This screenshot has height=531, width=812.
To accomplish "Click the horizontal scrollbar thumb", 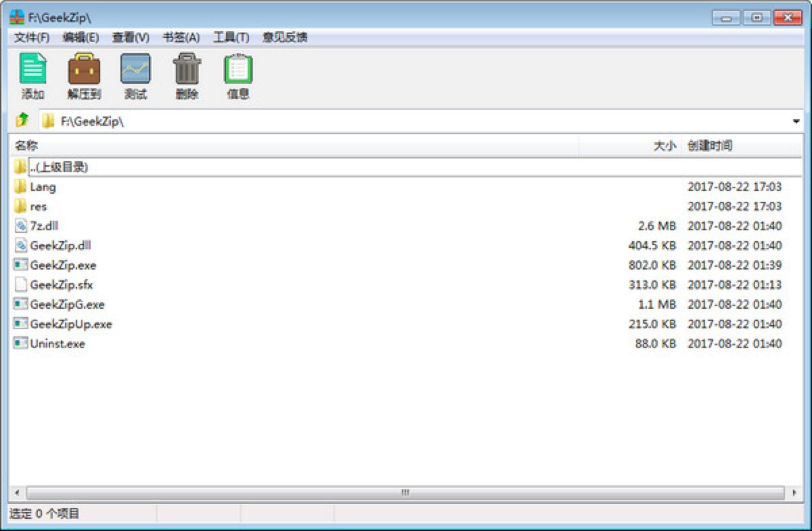I will click(405, 492).
